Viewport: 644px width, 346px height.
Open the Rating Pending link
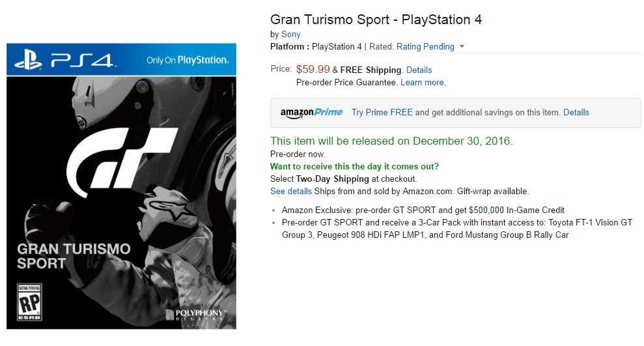[x=425, y=47]
